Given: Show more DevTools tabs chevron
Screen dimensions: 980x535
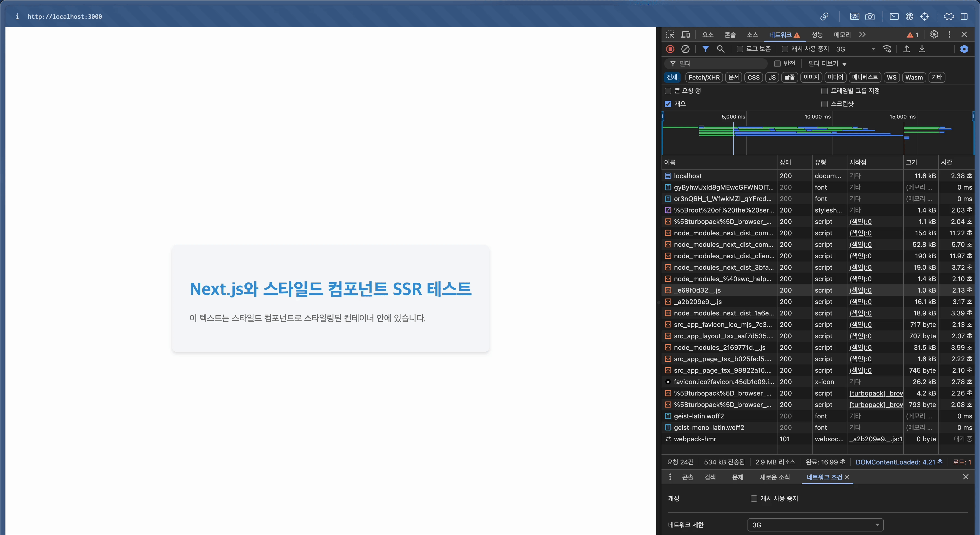Looking at the screenshot, I should point(862,35).
